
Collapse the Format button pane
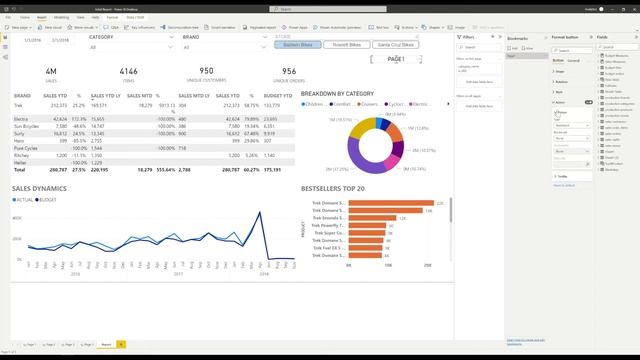[x=591, y=37]
